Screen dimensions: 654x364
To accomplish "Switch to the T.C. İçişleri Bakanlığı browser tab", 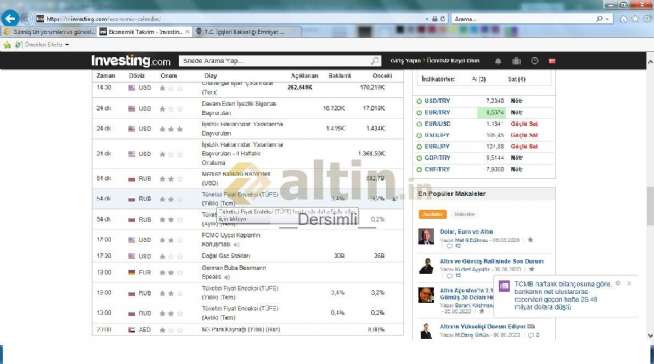I will point(246,32).
